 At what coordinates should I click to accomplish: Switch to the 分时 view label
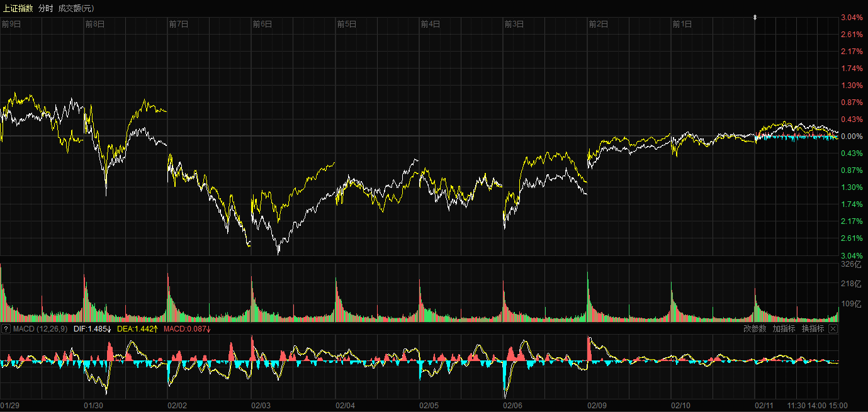tap(46, 8)
